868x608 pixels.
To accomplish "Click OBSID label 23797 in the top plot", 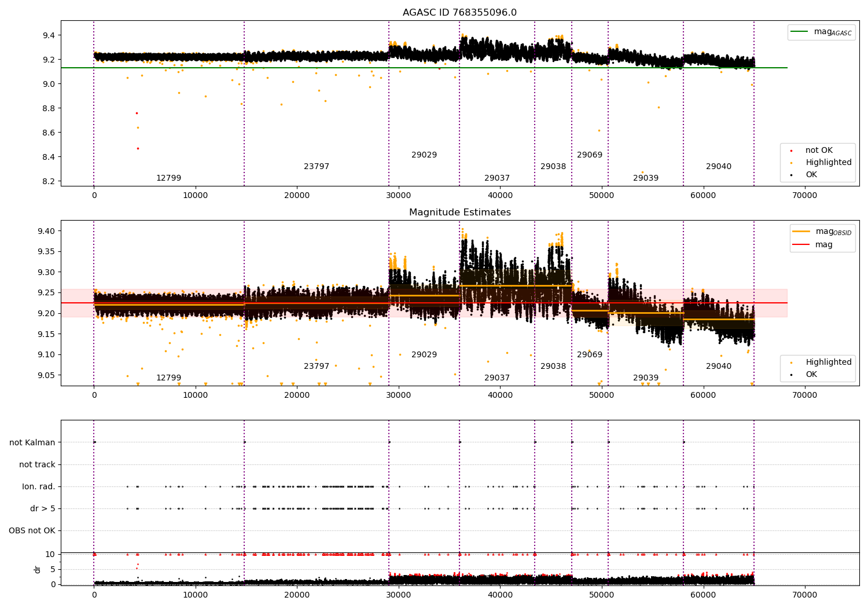I will [317, 167].
